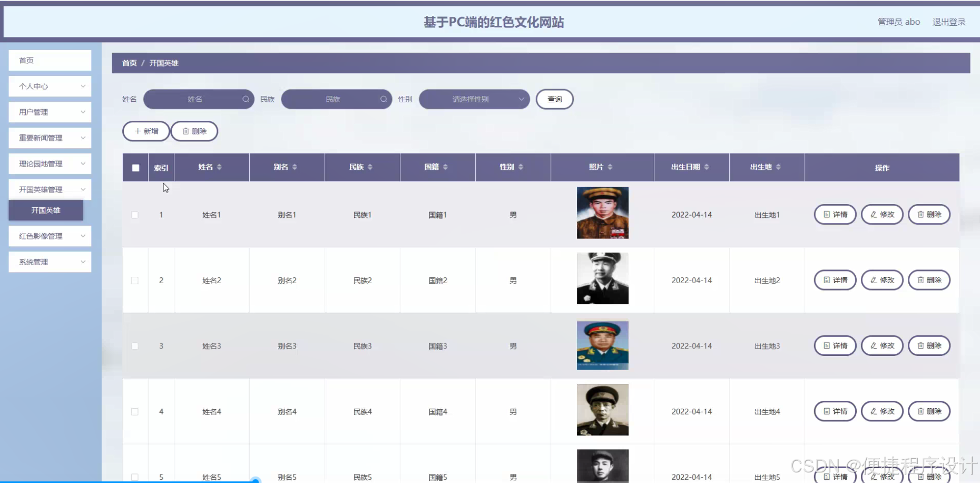The height and width of the screenshot is (483, 980).
Task: Open 详情 for row 姓名2
Action: pos(835,280)
